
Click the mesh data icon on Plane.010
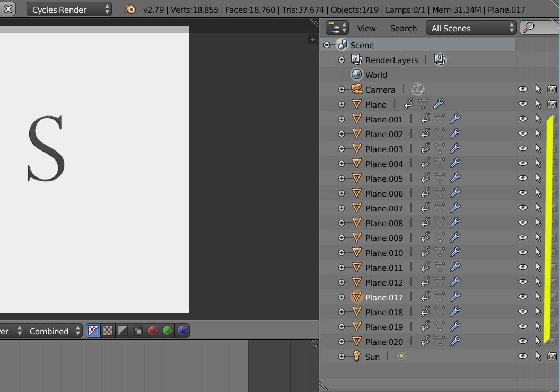440,253
